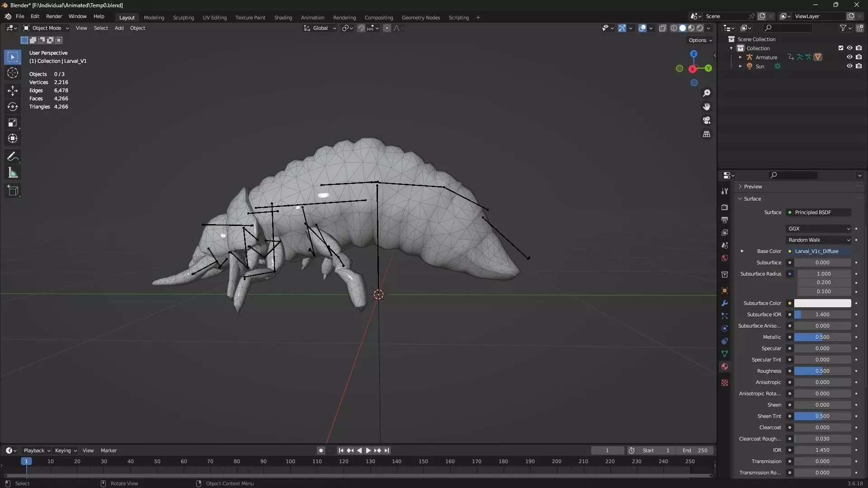Activate the Rotate tool

(13, 107)
